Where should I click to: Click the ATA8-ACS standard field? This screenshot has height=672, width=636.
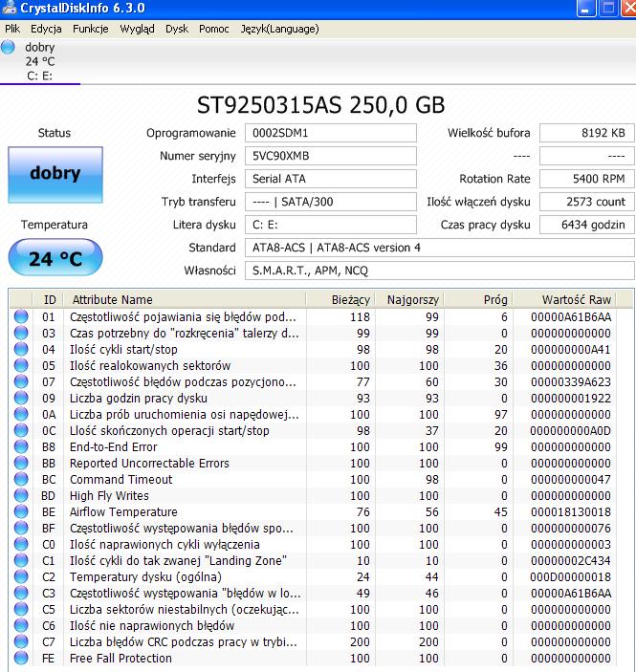coord(440,248)
